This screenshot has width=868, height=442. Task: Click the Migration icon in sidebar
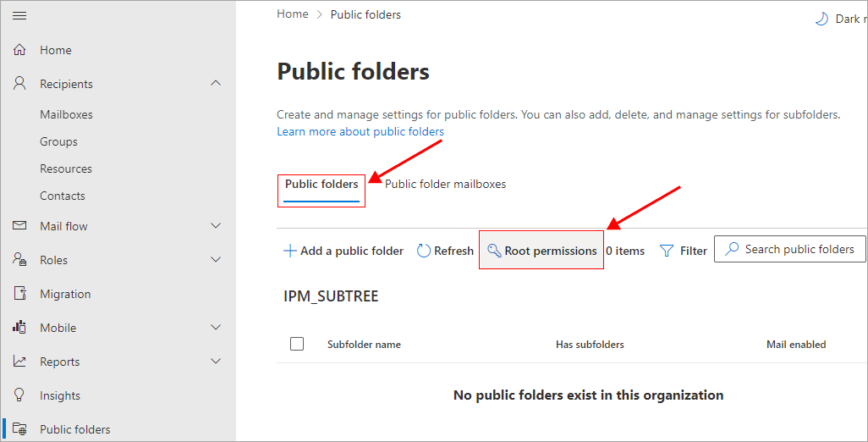(x=20, y=294)
